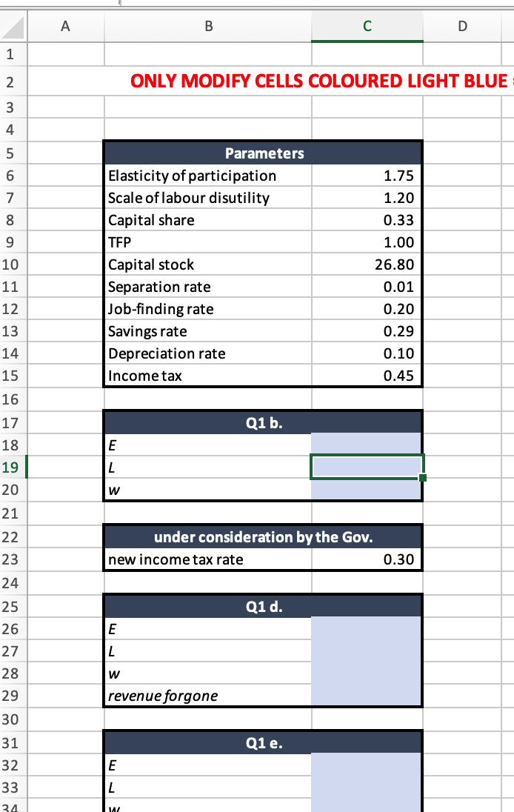Select the value 0.20 cell
Screen dimensions: 514x812
pyautogui.click(x=367, y=309)
